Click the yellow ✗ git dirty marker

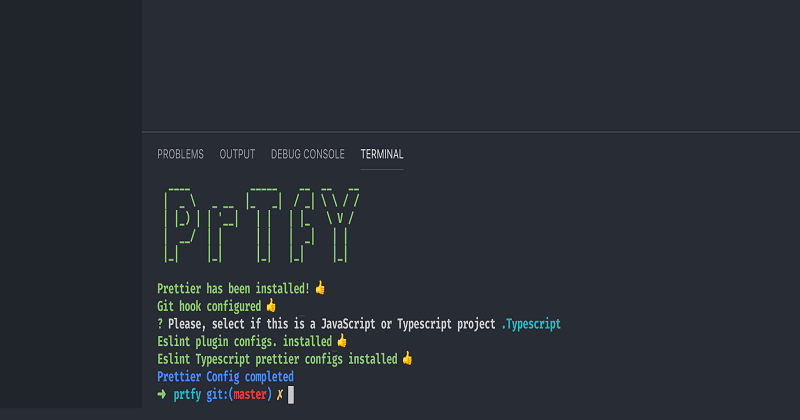tap(280, 395)
